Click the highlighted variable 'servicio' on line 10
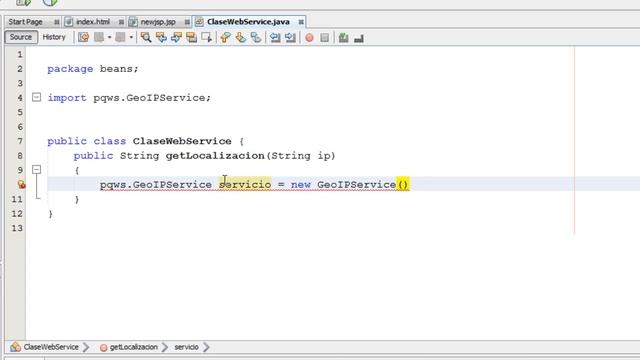 pos(245,184)
